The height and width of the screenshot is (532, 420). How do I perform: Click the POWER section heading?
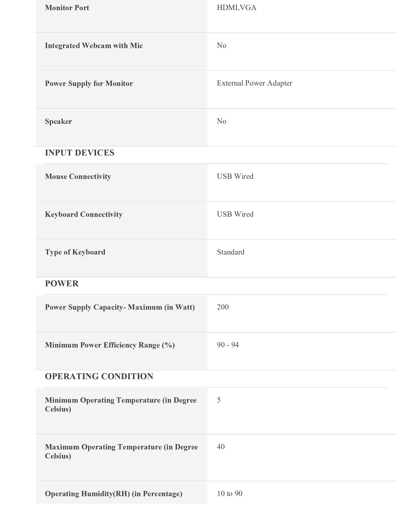coord(62,284)
